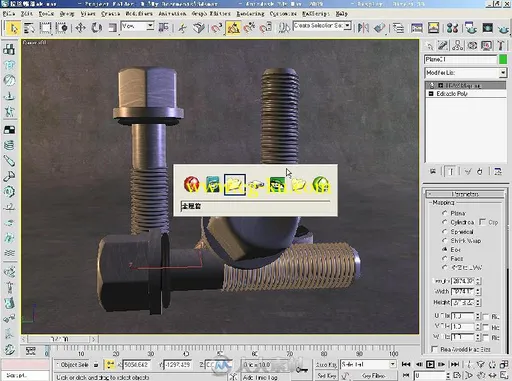Open the Select by Name tool

(x=29, y=28)
